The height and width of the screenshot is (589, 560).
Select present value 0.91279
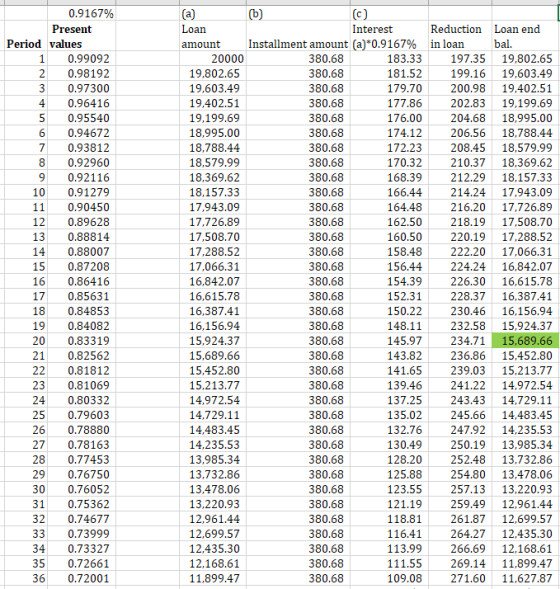(89, 192)
